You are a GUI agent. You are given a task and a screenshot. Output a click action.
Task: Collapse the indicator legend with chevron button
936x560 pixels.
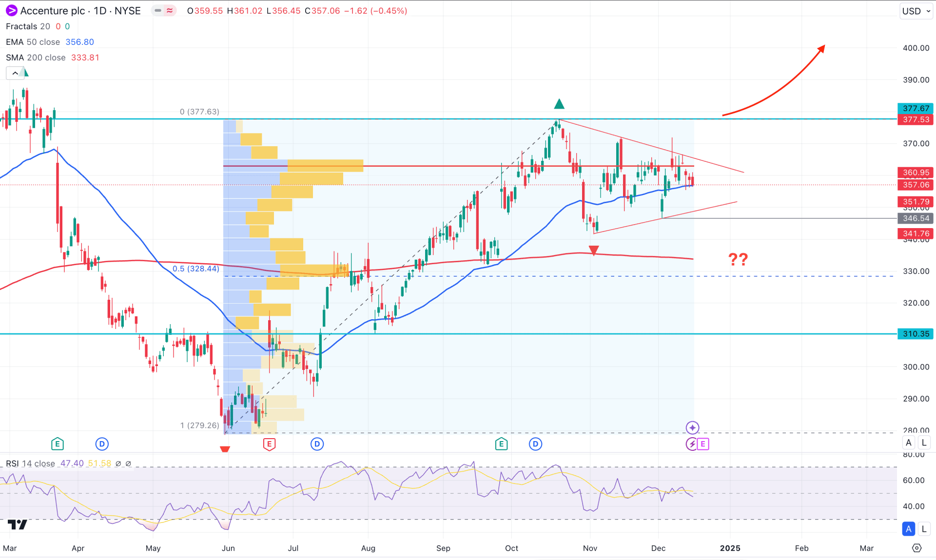pyautogui.click(x=15, y=73)
